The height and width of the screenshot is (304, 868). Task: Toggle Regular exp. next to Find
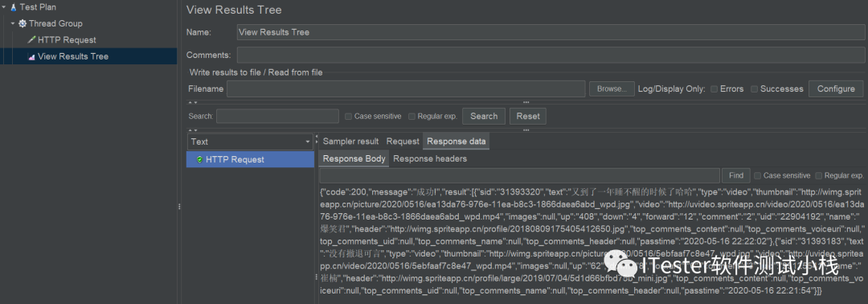819,175
